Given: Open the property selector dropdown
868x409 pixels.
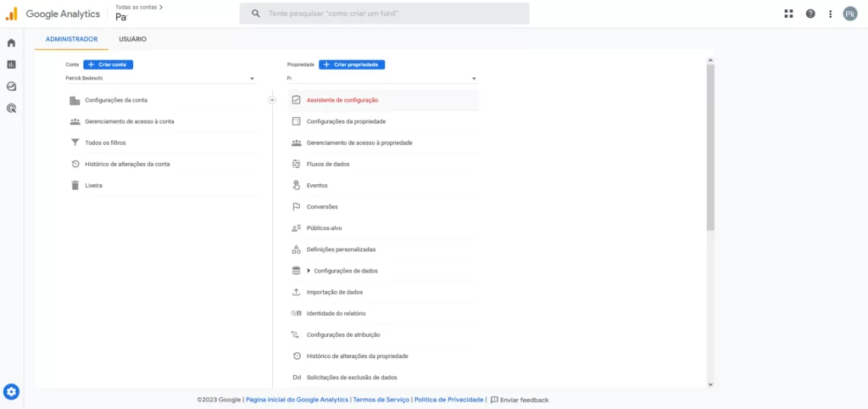Looking at the screenshot, I should [x=381, y=78].
